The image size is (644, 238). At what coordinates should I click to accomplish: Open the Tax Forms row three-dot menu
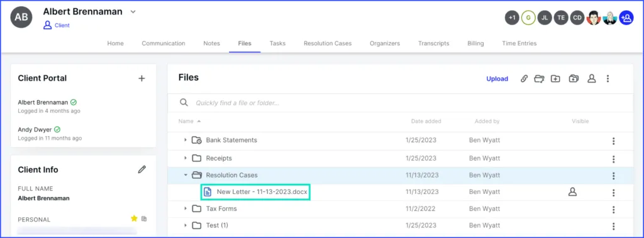click(614, 210)
